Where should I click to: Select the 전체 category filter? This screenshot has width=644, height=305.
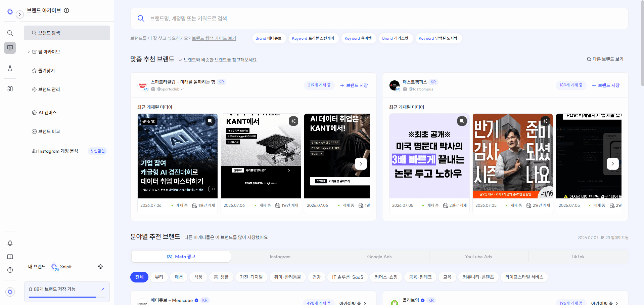(139, 277)
